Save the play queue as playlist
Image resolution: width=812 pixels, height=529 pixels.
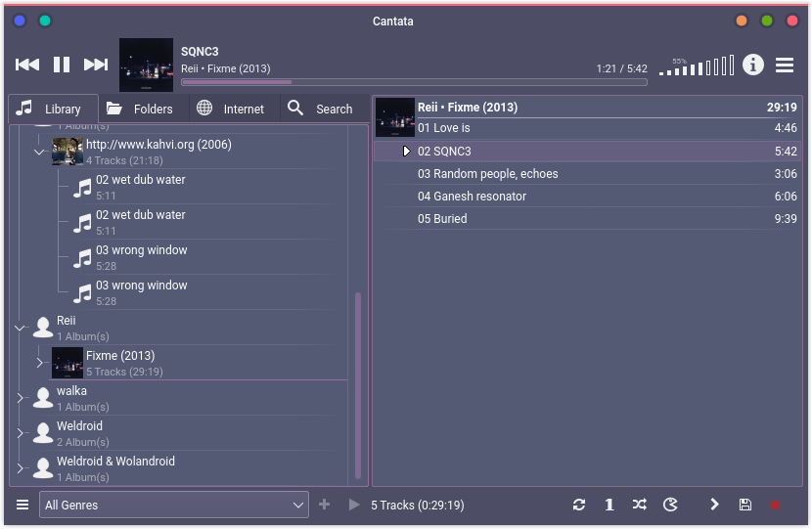(x=744, y=505)
